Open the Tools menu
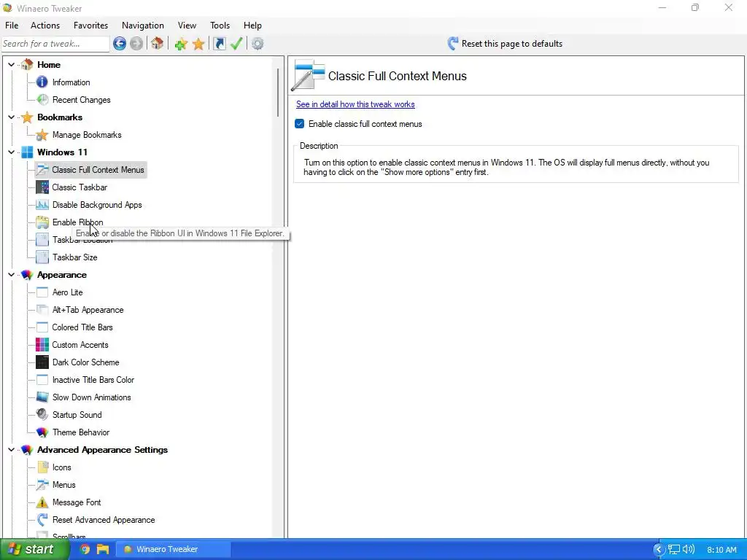The height and width of the screenshot is (560, 747). [220, 26]
